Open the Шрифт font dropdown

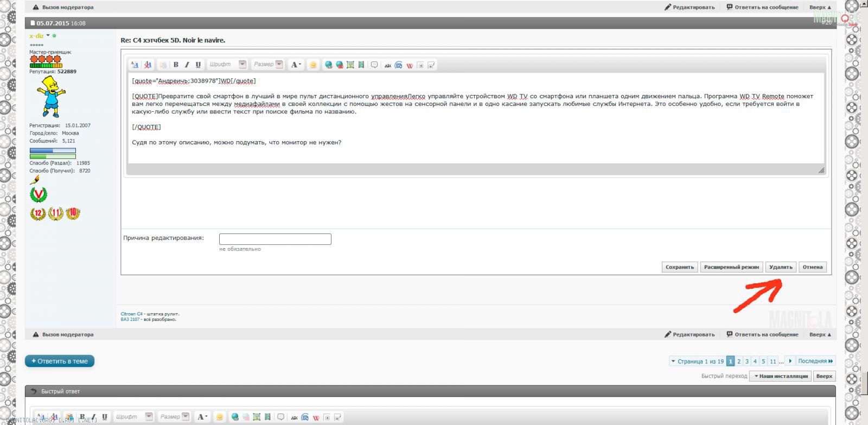[x=242, y=65]
